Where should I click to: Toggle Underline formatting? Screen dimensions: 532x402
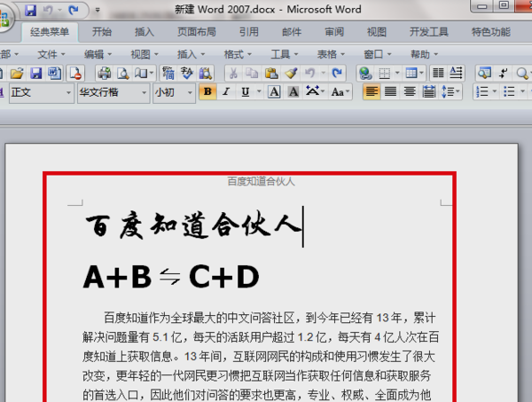(x=246, y=91)
